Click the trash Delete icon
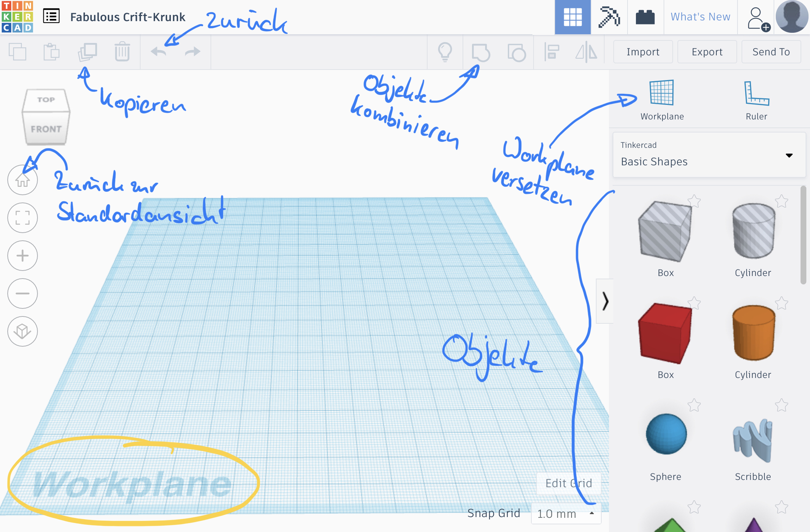Screen dimensions: 810x532 click(x=122, y=52)
